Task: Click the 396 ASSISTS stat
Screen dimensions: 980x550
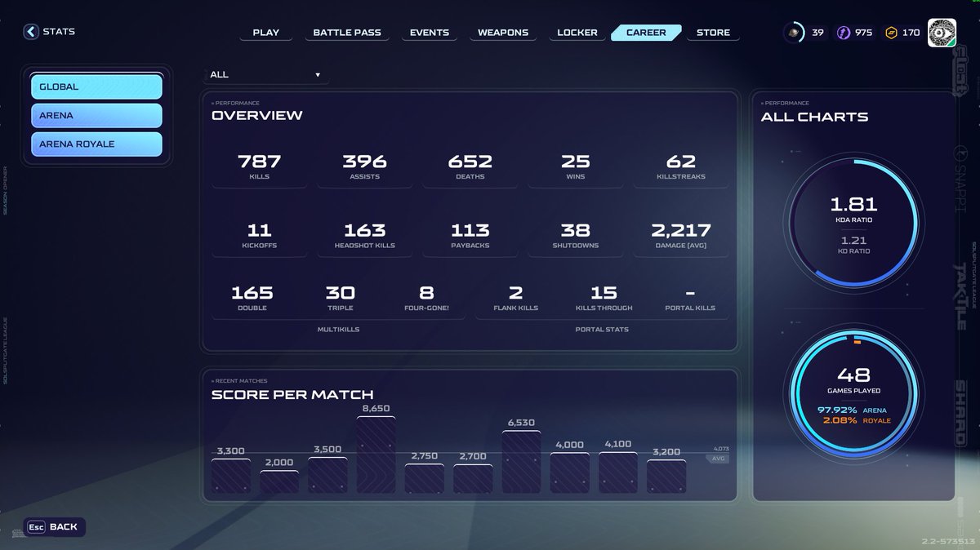Action: pos(364,166)
